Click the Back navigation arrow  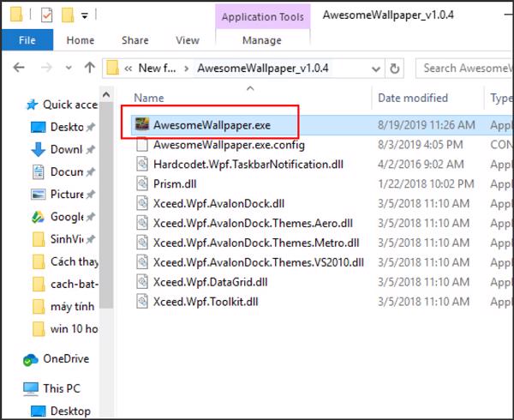[19, 68]
